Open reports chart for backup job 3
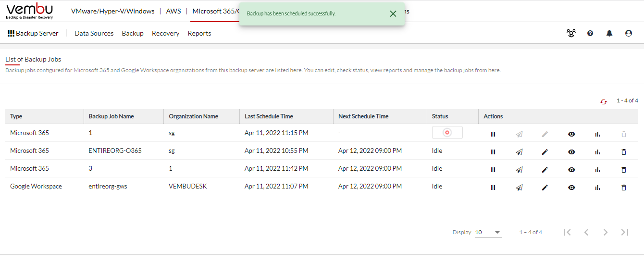 (597, 170)
